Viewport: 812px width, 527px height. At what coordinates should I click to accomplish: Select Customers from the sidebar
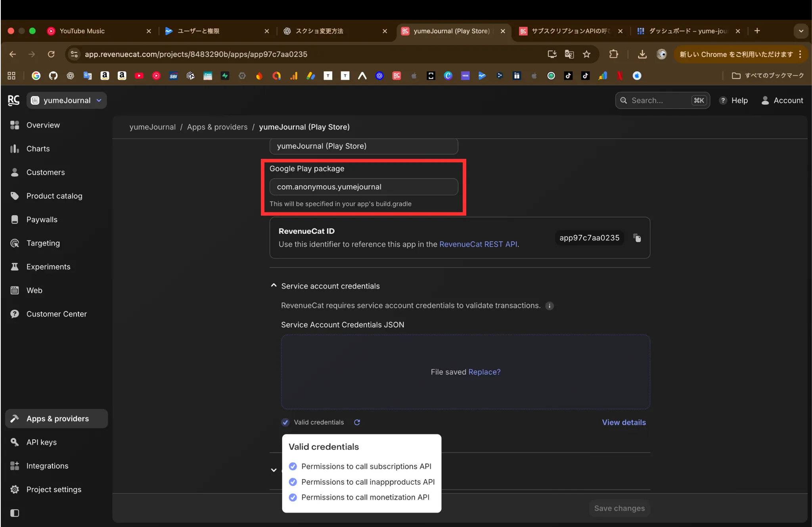point(45,172)
